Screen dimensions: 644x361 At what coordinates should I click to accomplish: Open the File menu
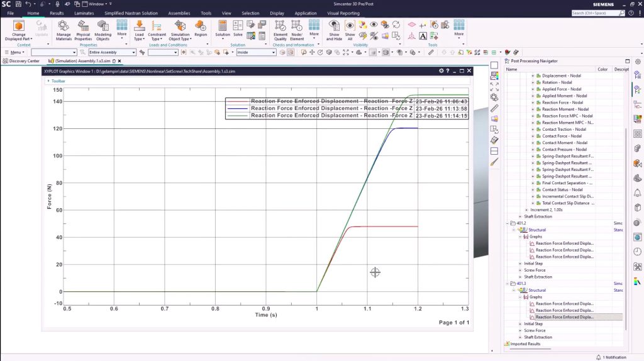(10, 13)
